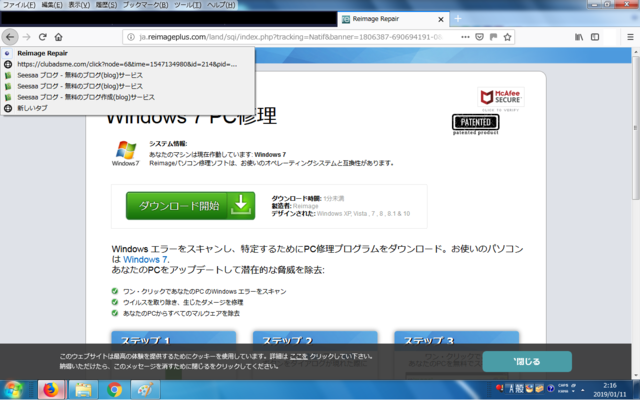
Task: Click the ダウンロード開始 green button
Action: 190,206
